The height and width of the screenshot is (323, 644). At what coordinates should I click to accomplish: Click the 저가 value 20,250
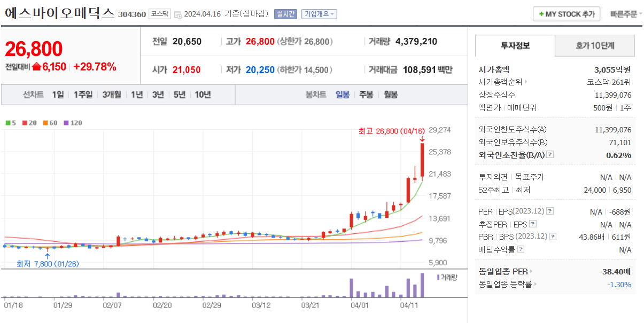260,70
